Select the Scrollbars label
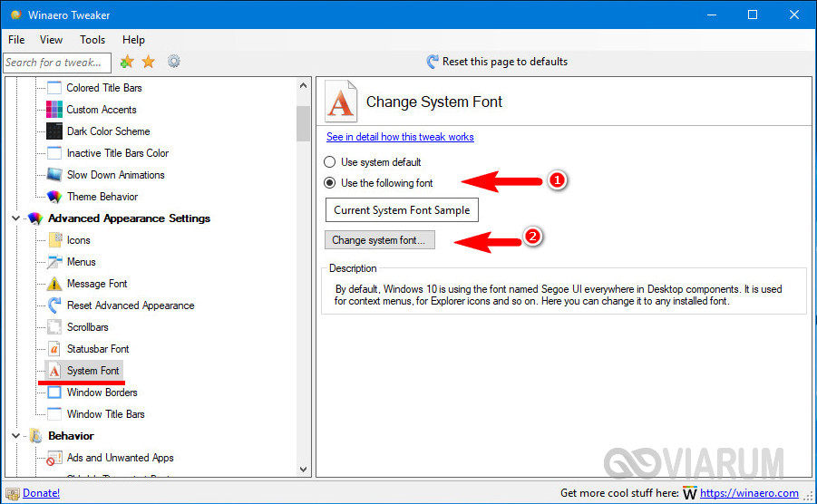817x504 pixels. pyautogui.click(x=88, y=327)
